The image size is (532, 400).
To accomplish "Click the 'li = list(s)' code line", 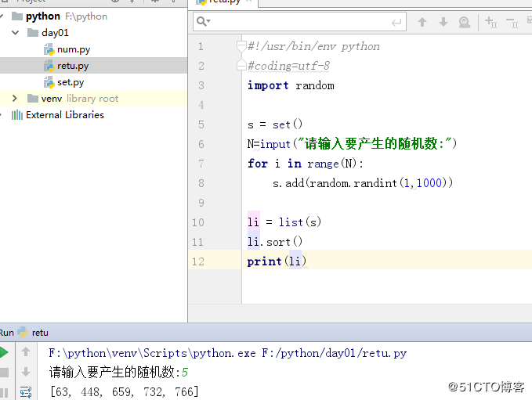I will pyautogui.click(x=284, y=222).
